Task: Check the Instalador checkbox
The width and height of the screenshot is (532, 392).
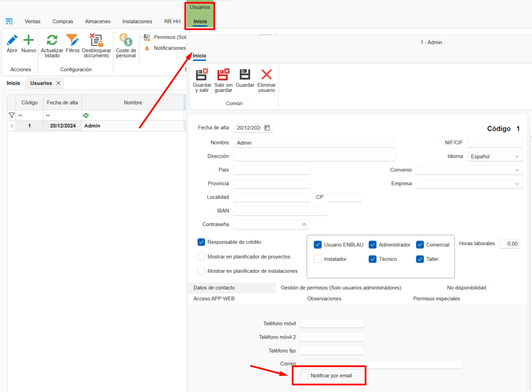Action: 318,259
